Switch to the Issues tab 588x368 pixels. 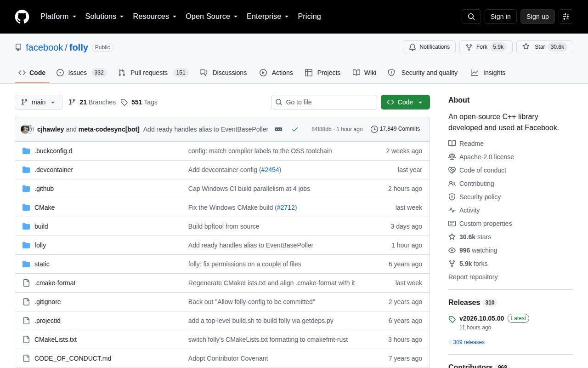click(81, 73)
